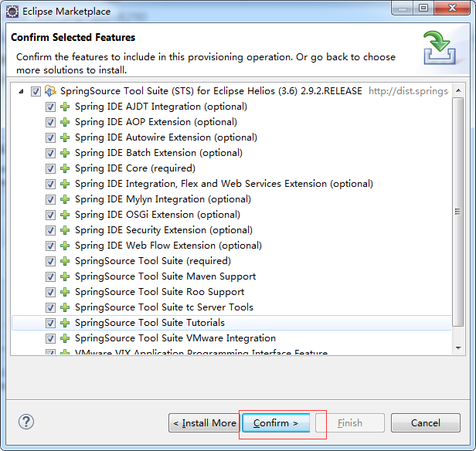The width and height of the screenshot is (476, 451).
Task: Click the Eclipse icon in the title bar
Action: click(12, 12)
